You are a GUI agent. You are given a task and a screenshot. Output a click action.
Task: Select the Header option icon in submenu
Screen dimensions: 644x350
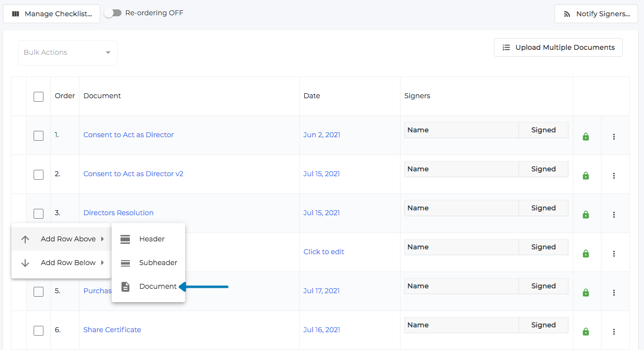point(125,239)
